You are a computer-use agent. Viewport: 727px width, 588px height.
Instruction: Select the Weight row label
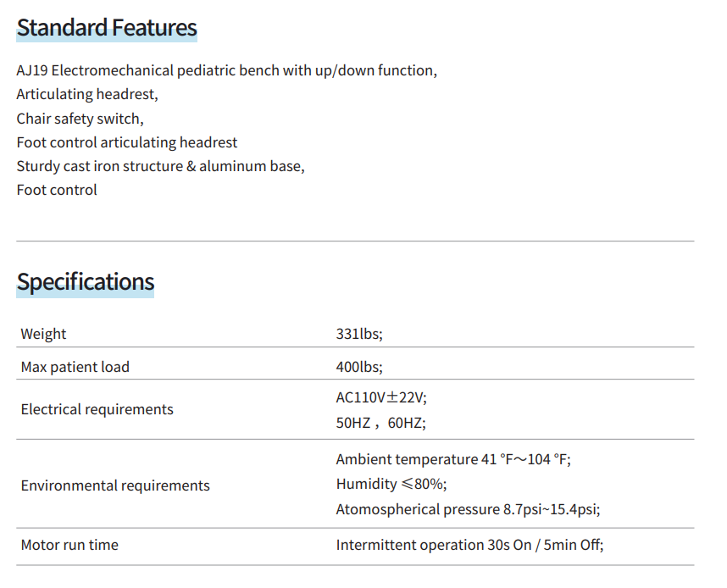[x=43, y=334]
